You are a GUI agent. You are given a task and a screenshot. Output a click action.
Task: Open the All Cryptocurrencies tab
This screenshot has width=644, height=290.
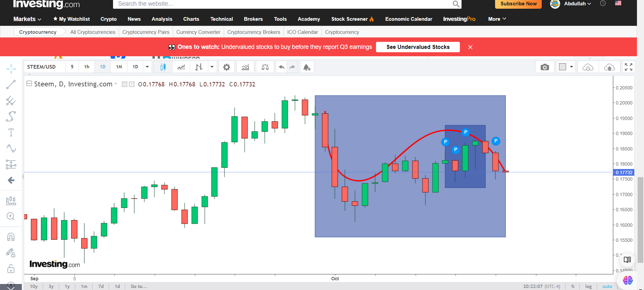click(93, 32)
